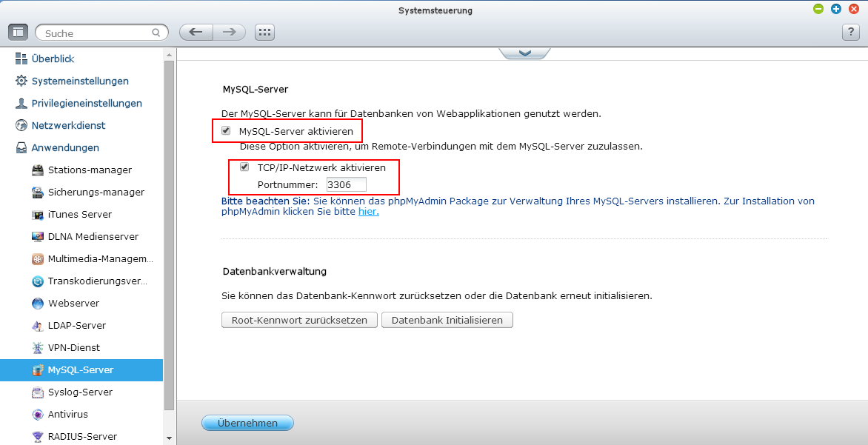
Task: Click the Systemeinstellungen gear icon
Action: pyautogui.click(x=21, y=81)
